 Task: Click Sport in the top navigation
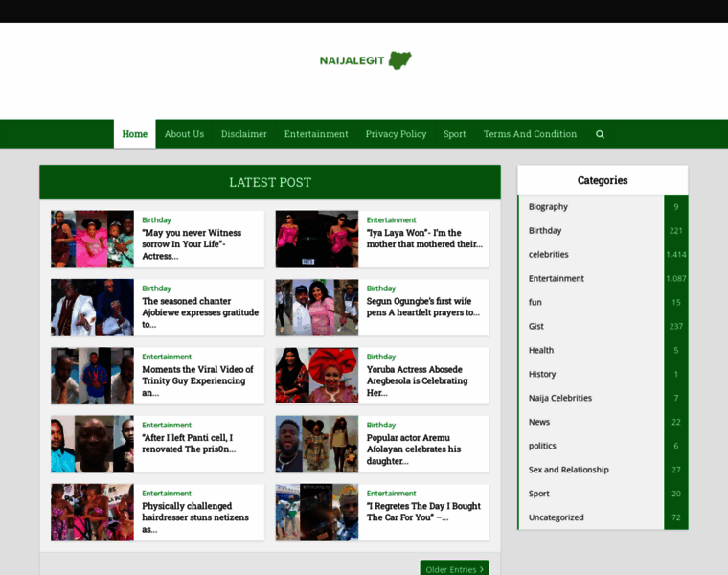pos(455,134)
